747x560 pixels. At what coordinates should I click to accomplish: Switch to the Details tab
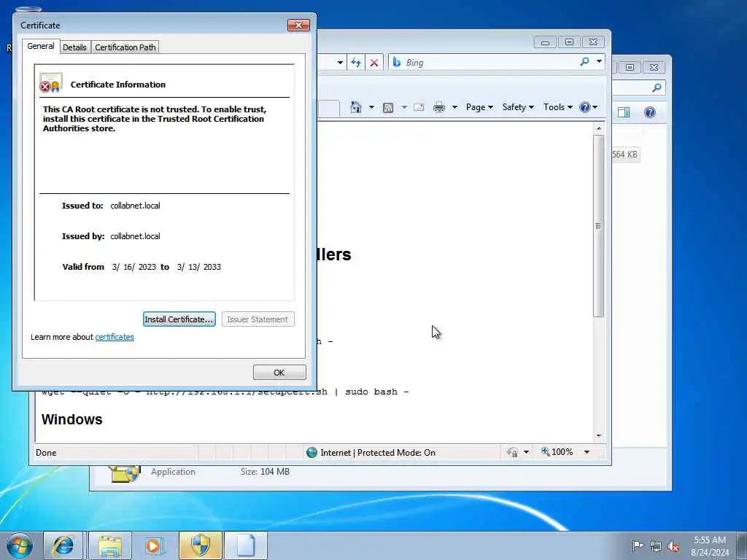coord(75,47)
